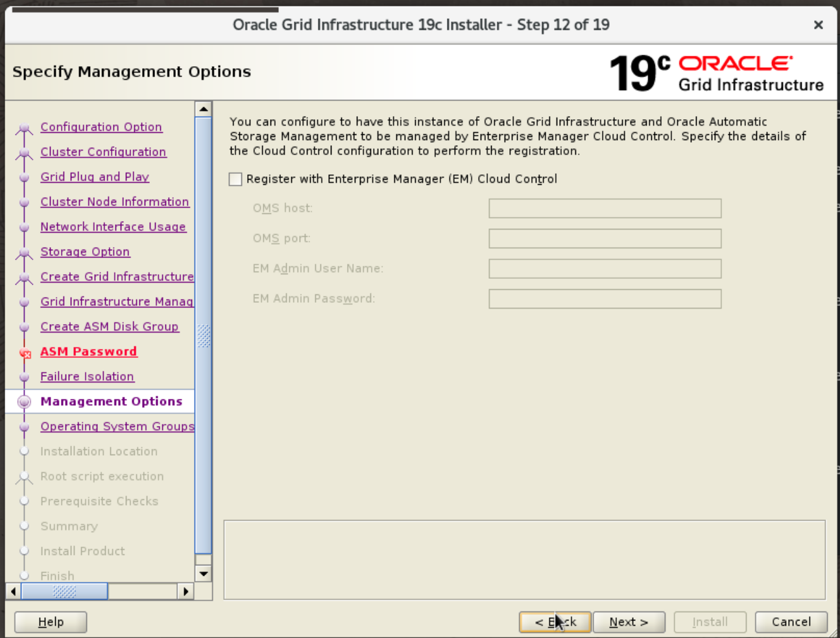This screenshot has width=840, height=638.
Task: Enable Register with Enterprise Manager Cloud Control
Action: coord(235,180)
